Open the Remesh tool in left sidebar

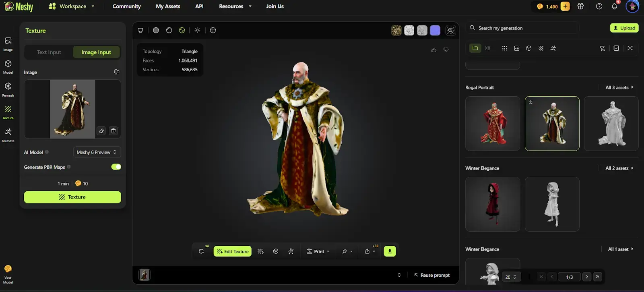tap(8, 89)
